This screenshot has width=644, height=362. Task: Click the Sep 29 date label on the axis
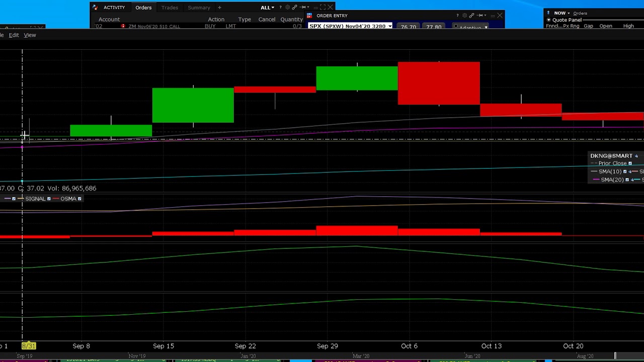[x=328, y=346]
